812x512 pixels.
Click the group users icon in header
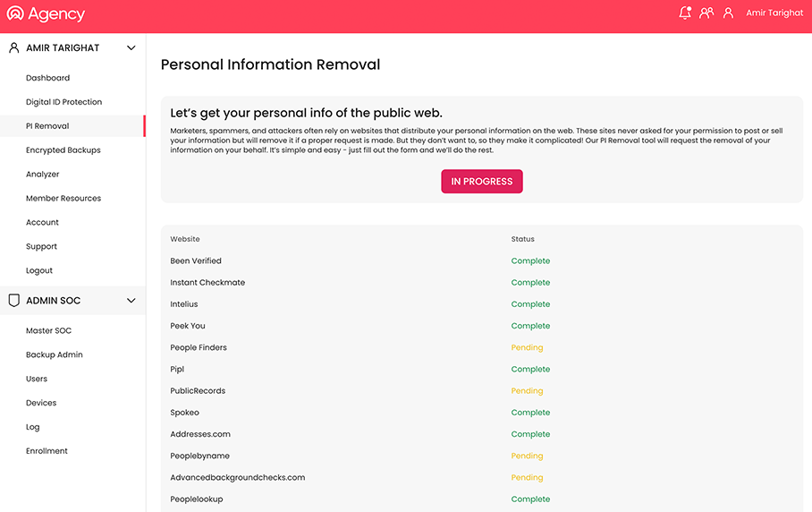(706, 13)
